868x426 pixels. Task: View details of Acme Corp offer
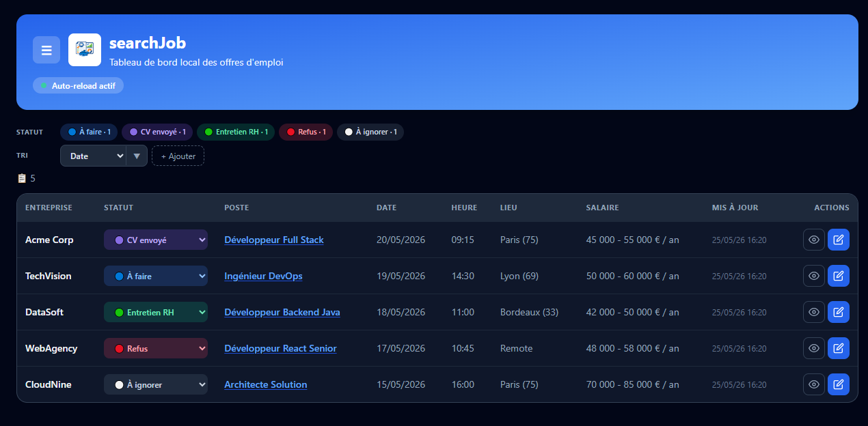tap(814, 240)
